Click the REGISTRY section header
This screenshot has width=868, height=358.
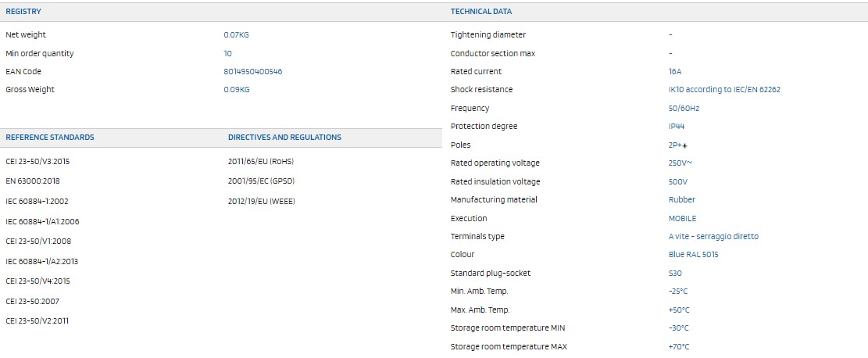tap(23, 12)
